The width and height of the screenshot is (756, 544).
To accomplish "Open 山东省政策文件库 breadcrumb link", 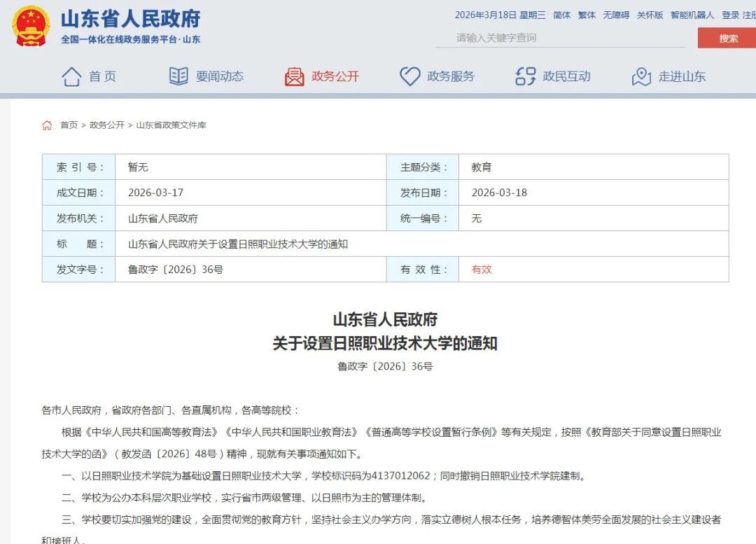I will click(x=171, y=125).
